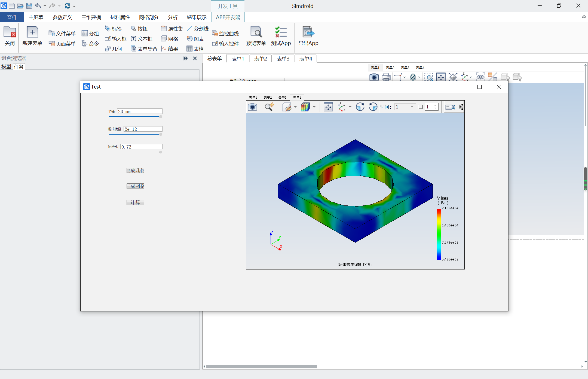Insert a 按钮 button control
This screenshot has width=588, height=379.
coord(139,29)
